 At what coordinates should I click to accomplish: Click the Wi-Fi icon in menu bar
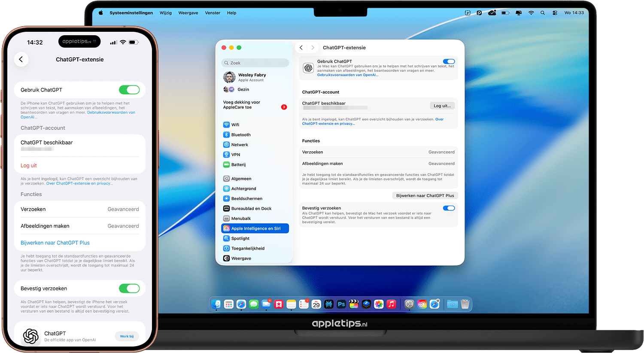tap(531, 13)
